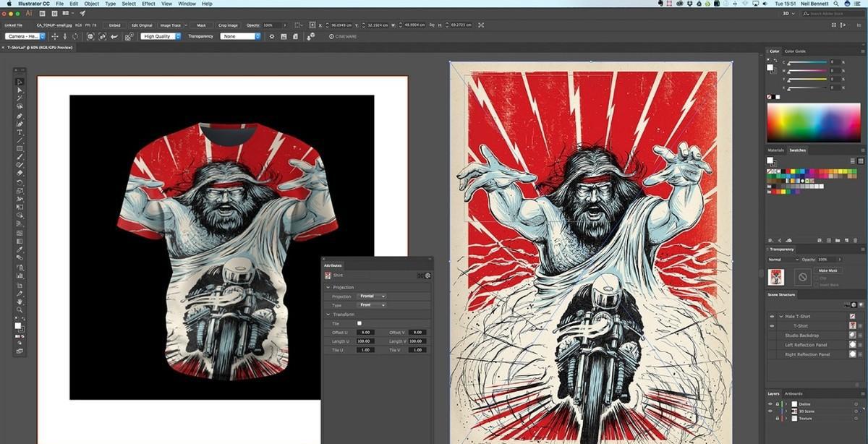Choose the Type tool
The height and width of the screenshot is (444, 868).
(20, 132)
